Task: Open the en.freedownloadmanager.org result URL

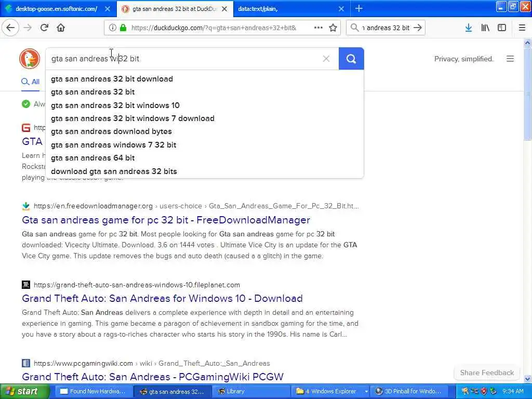Action: coord(196,206)
